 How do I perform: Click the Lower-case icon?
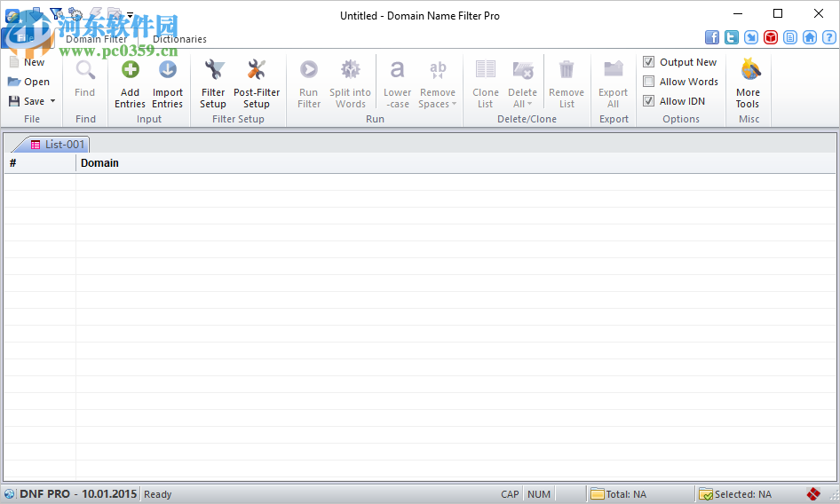[397, 69]
